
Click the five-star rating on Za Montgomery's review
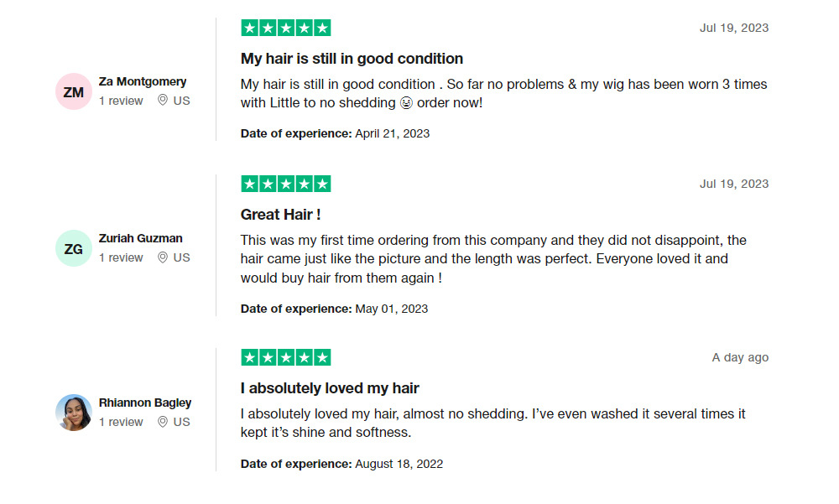pyautogui.click(x=286, y=28)
